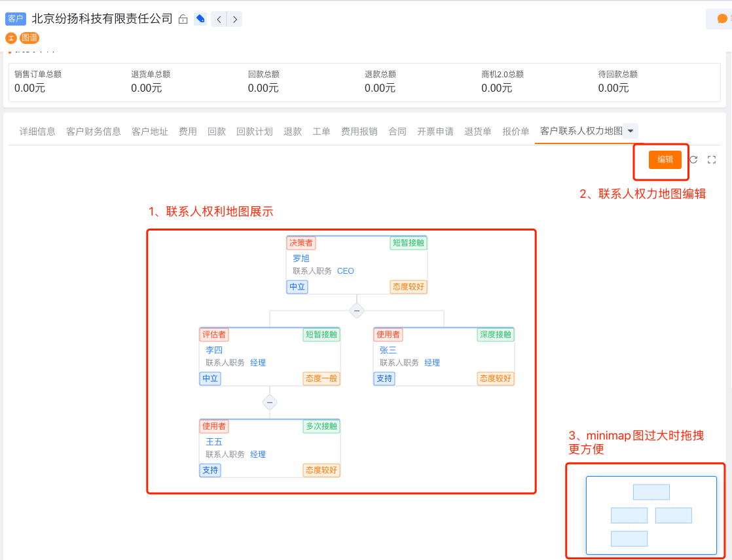The image size is (732, 560).
Task: Click the 商机2.0总额 value
Action: tap(497, 88)
